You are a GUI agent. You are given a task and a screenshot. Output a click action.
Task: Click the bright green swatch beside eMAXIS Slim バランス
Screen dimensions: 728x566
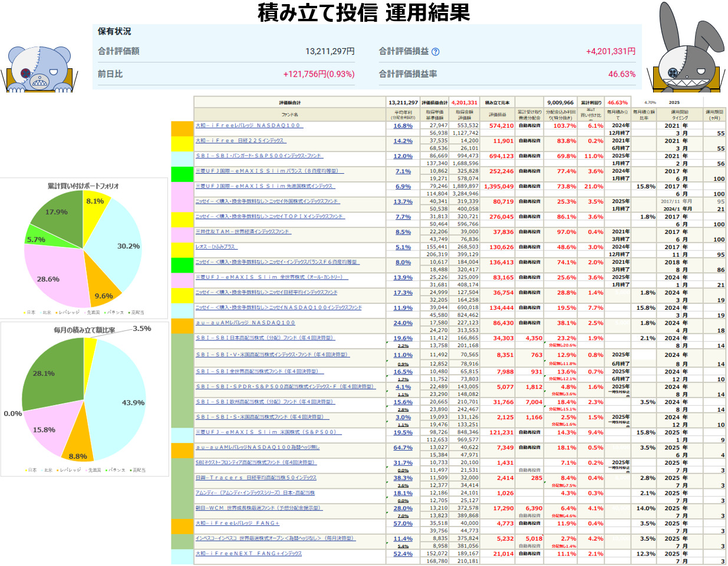click(x=182, y=174)
